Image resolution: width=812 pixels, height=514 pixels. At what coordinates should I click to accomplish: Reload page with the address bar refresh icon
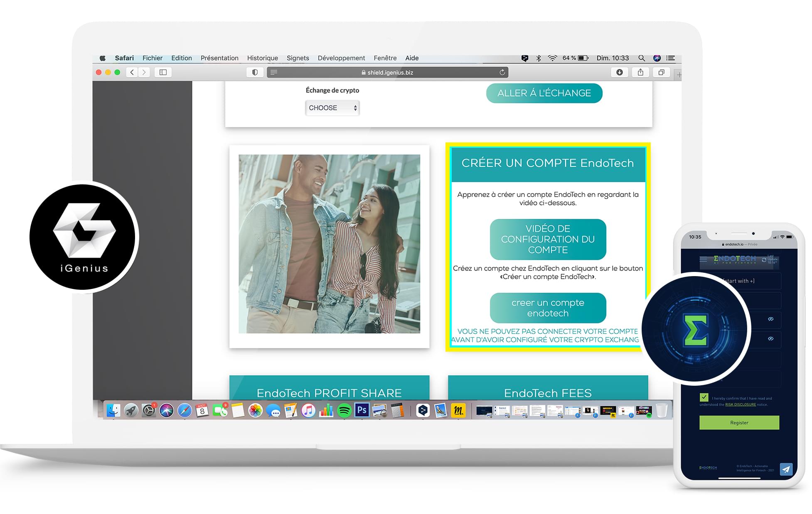pos(502,72)
